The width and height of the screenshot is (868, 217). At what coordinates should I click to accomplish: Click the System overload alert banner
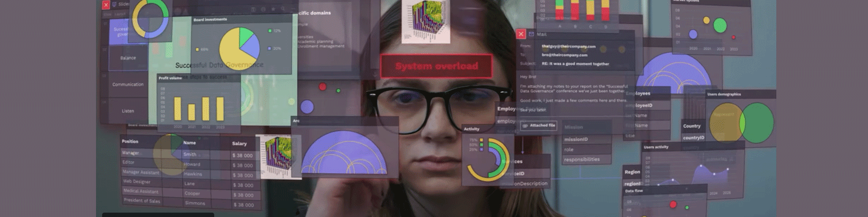click(x=436, y=66)
